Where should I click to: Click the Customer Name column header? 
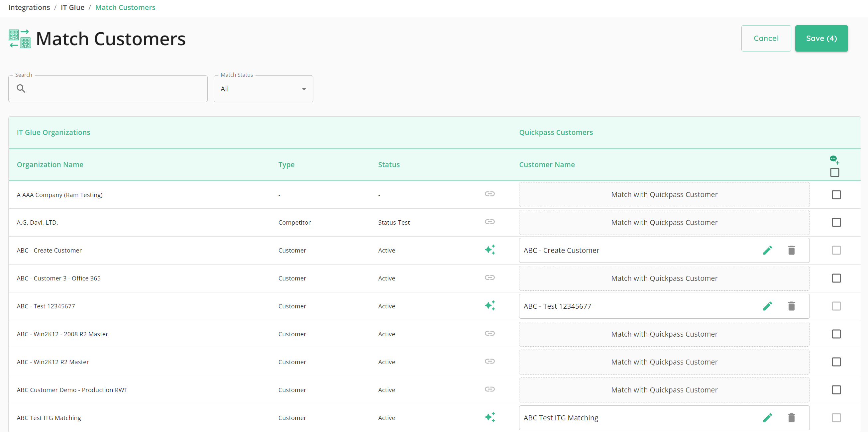[547, 164]
